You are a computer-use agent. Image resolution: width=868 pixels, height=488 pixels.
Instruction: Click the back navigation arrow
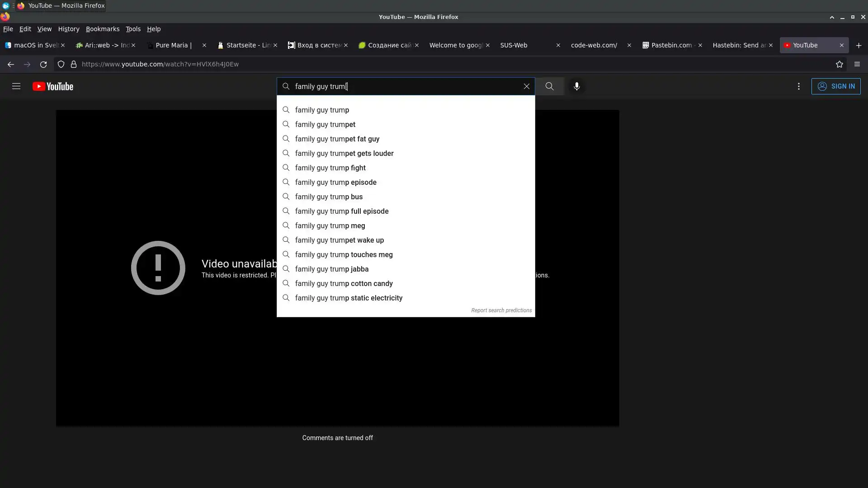pos(11,64)
